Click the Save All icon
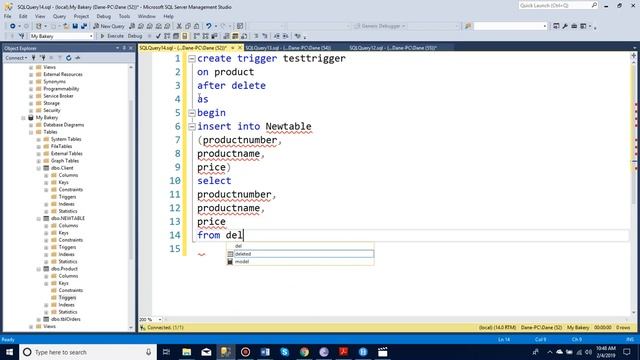Screen dimensions: 640x360 (84, 26)
